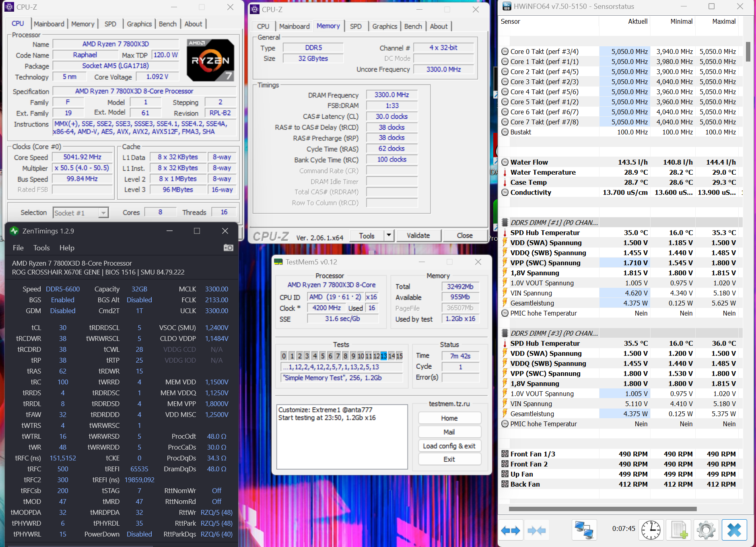Click the lightning icon beside VIN Spannung of DIMM #1
The width and height of the screenshot is (756, 547).
[x=505, y=293]
